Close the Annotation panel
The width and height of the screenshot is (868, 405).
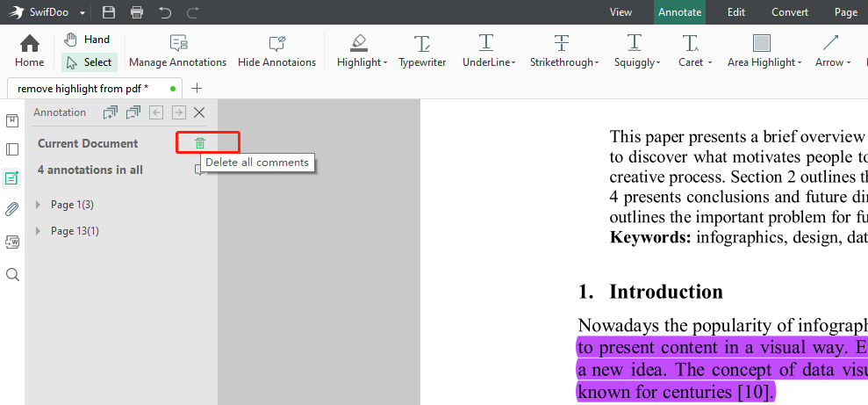coord(199,112)
